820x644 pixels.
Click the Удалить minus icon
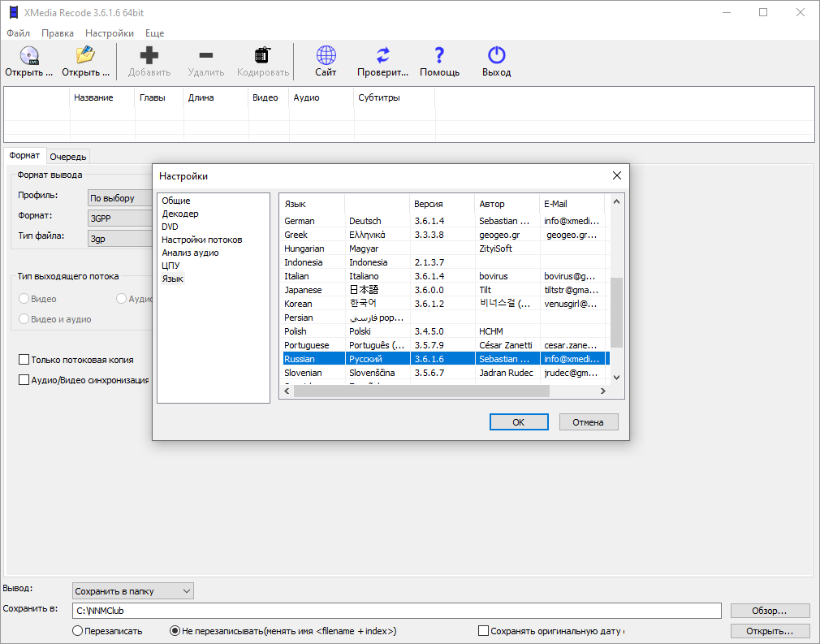(x=206, y=55)
